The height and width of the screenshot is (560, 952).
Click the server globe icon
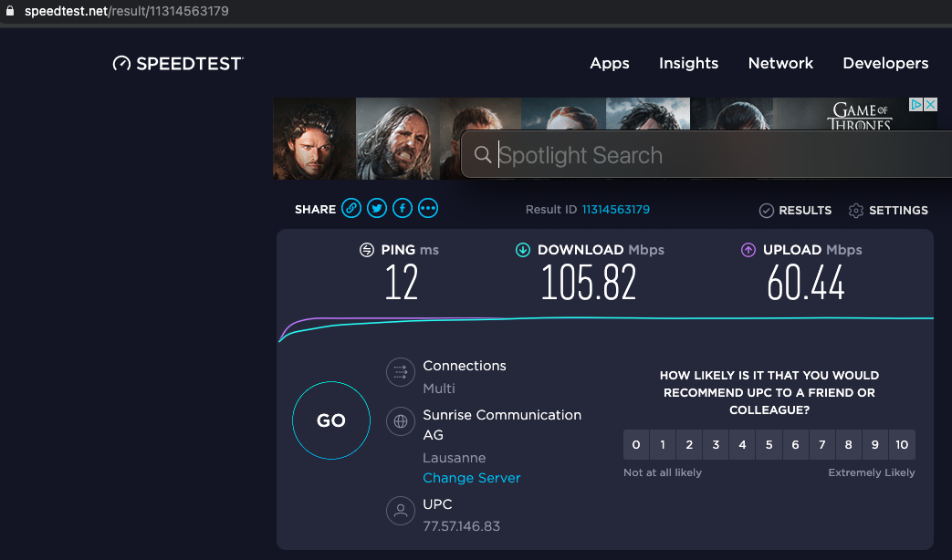point(400,422)
